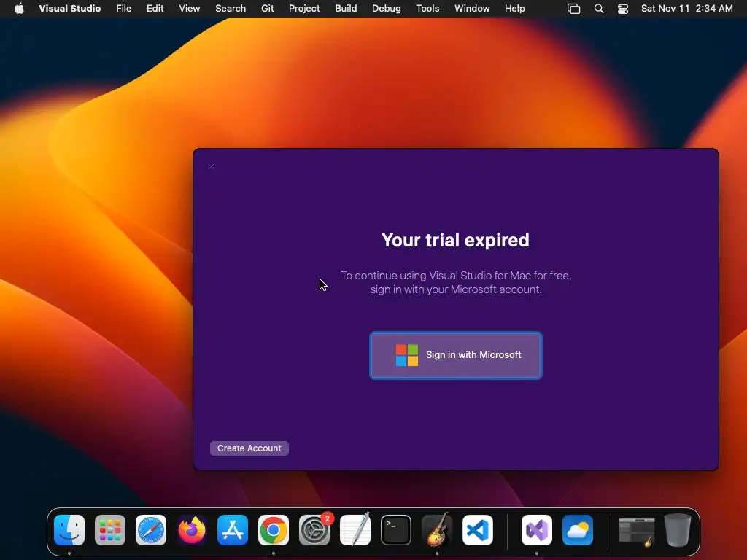Open the Debug menu
Image resolution: width=747 pixels, height=560 pixels.
[x=387, y=9]
